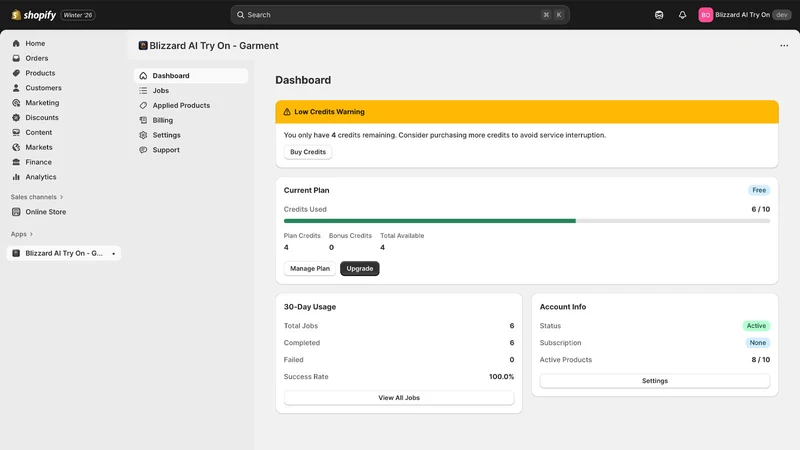Click the Search field in top bar

point(400,15)
